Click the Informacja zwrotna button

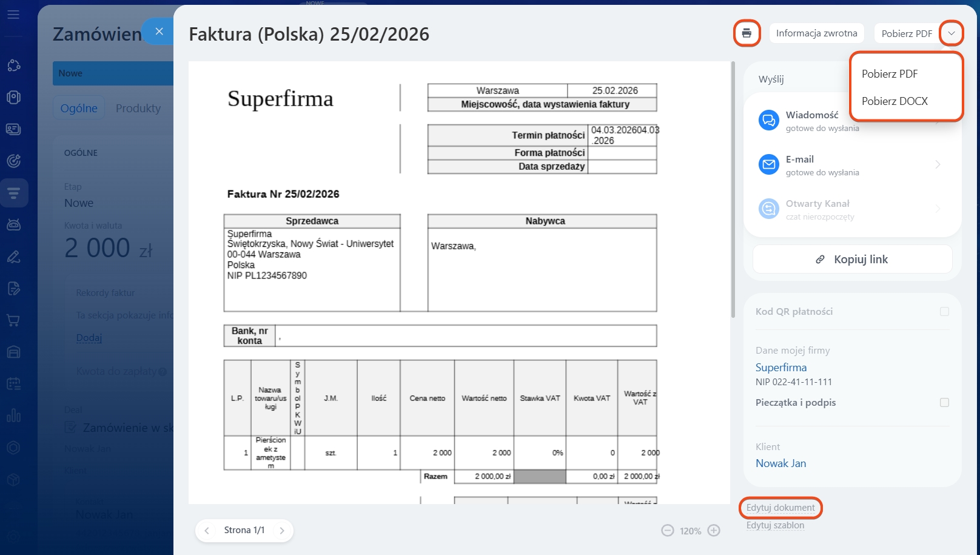pyautogui.click(x=816, y=33)
